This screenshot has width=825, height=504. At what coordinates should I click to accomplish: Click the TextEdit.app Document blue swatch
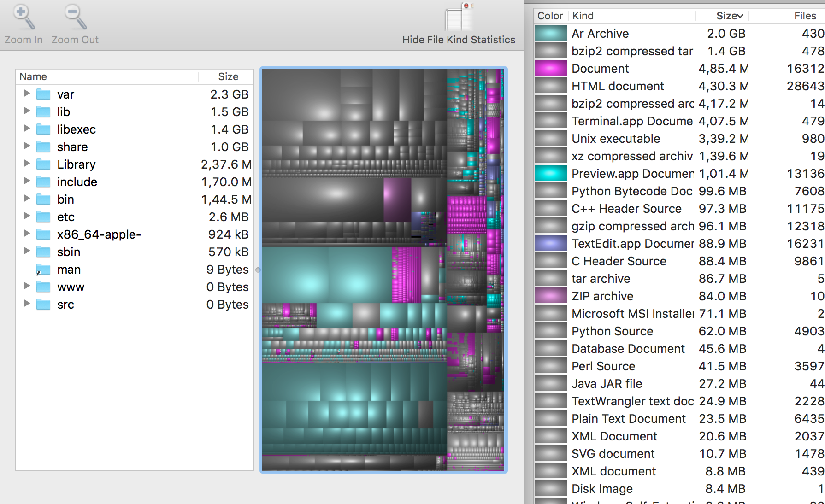(550, 243)
